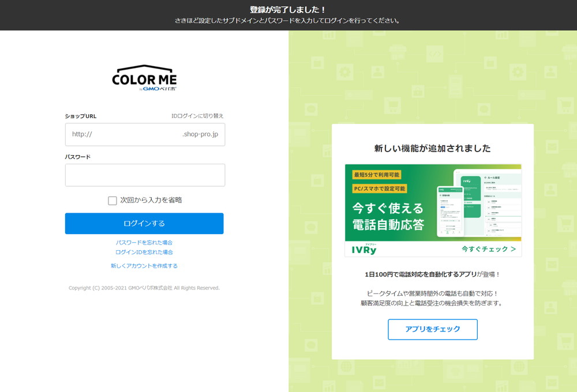Click the .shop-pro.jp domain suffix
The height and width of the screenshot is (392, 577).
[x=200, y=134]
